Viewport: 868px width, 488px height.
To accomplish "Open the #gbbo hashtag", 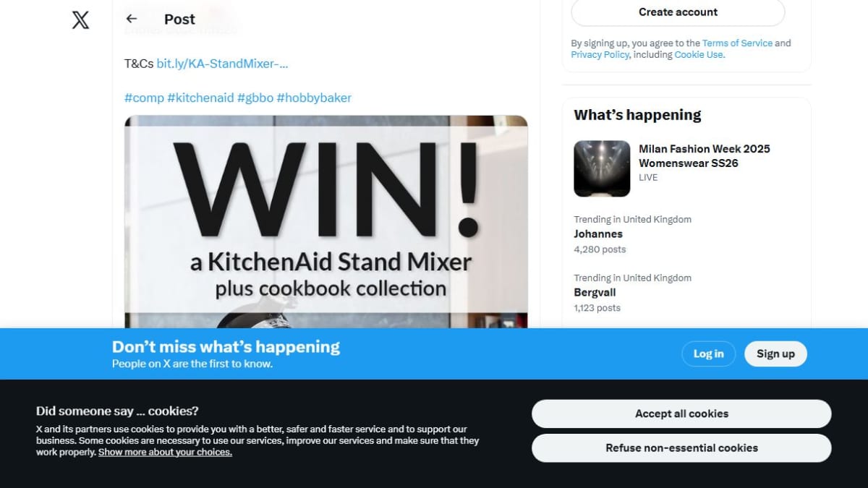I will coord(255,98).
